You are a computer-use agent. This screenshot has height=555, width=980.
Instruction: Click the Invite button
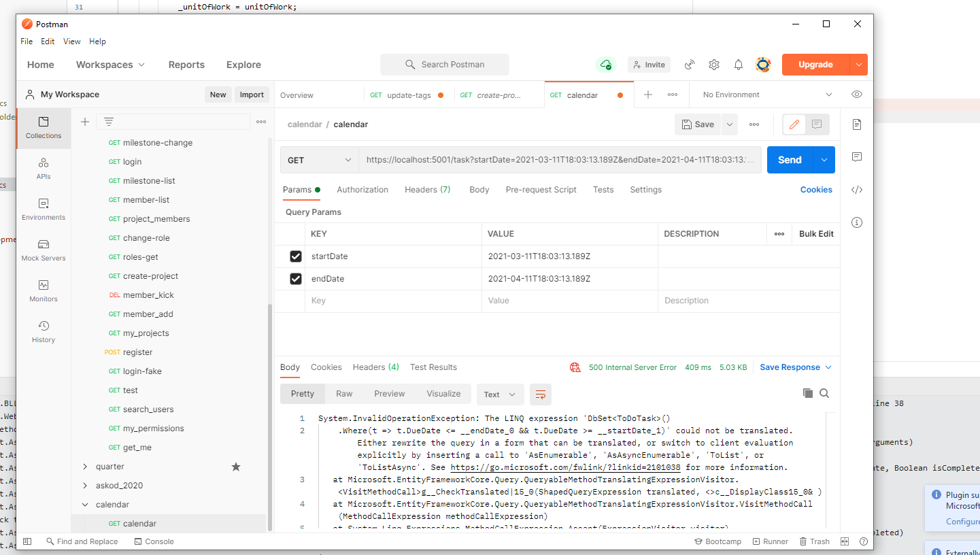(649, 65)
